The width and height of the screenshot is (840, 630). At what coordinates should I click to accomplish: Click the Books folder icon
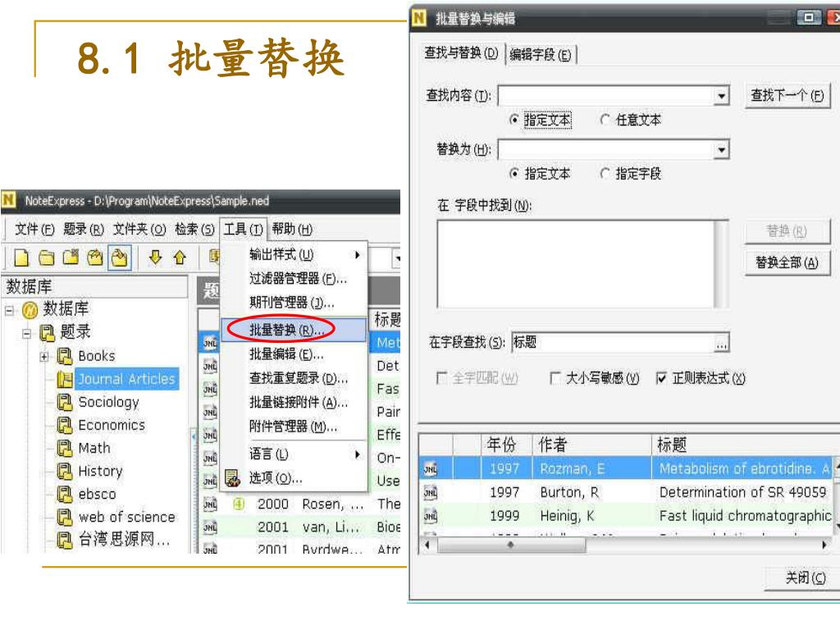(x=65, y=356)
